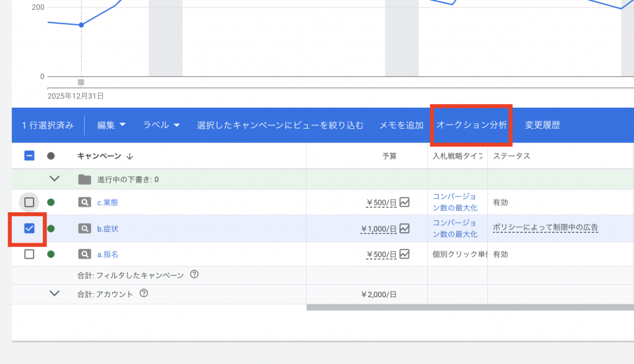The image size is (634, 364).
Task: Click the chart date marker handle
Action: (81, 82)
